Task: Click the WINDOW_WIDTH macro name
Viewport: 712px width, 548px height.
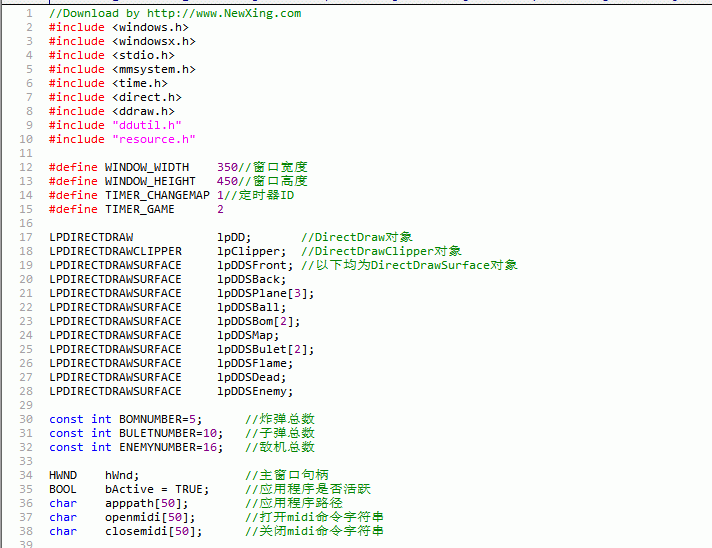Action: click(x=147, y=168)
